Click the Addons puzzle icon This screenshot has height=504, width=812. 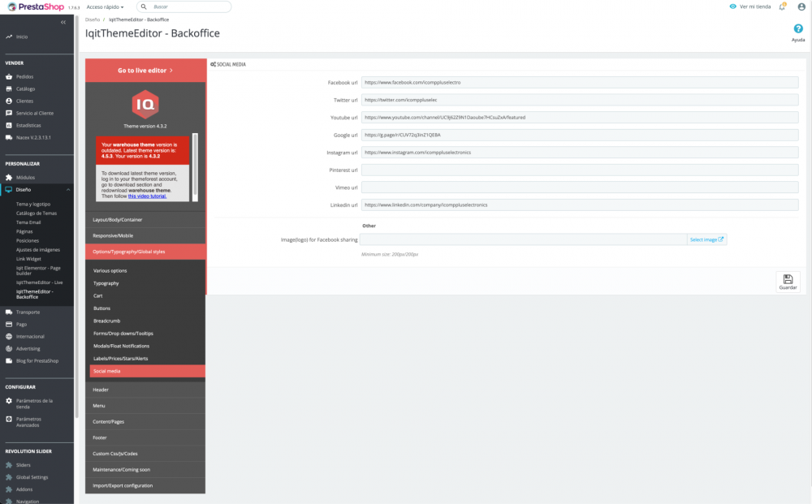point(9,489)
